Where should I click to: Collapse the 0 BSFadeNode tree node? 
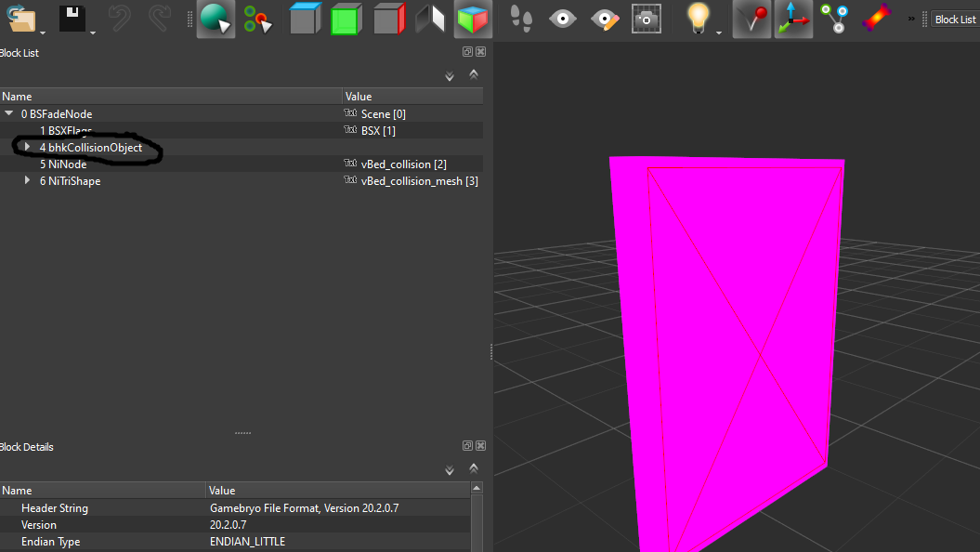point(8,113)
